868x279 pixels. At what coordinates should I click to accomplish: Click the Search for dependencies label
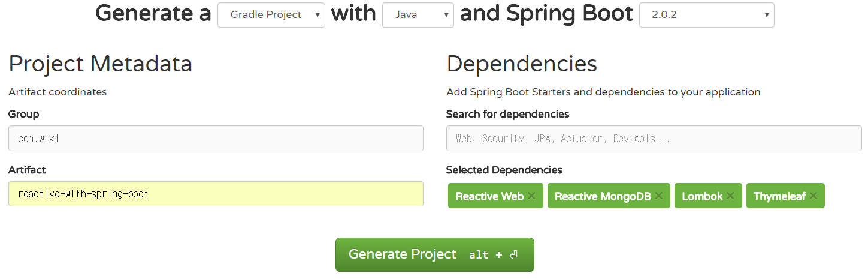(x=508, y=114)
